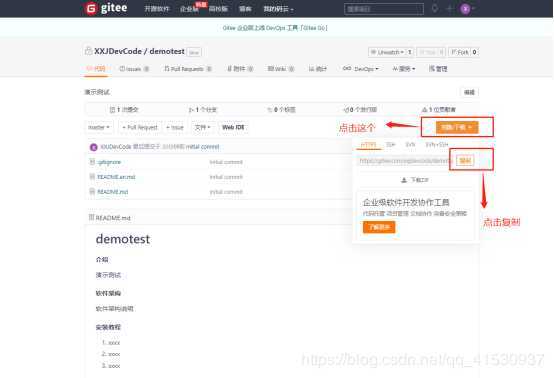Open the Gitee Go DevOps banner link
554x378 pixels.
point(275,28)
